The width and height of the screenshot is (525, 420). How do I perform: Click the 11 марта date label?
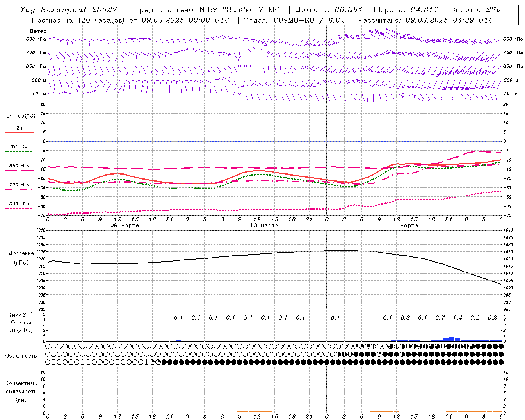(x=404, y=226)
